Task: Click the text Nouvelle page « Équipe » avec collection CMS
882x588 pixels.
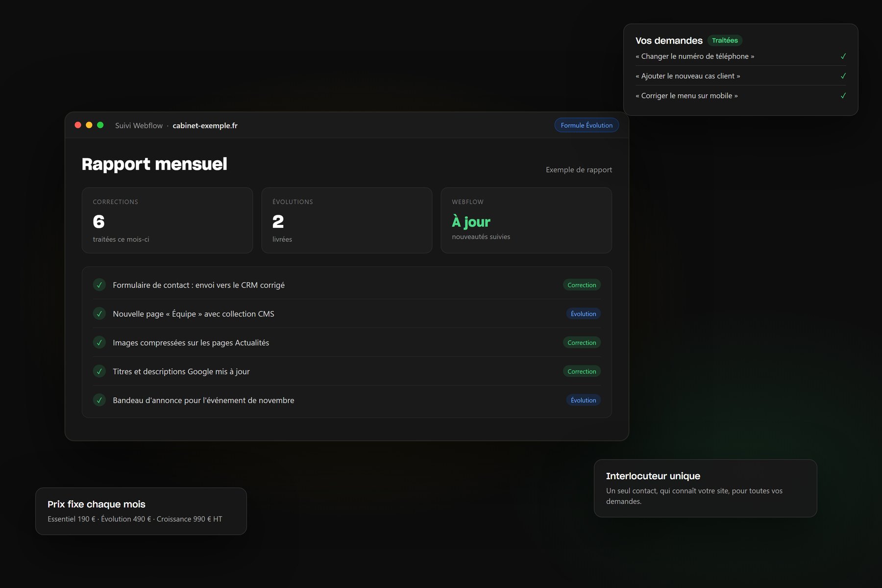Action: (194, 314)
